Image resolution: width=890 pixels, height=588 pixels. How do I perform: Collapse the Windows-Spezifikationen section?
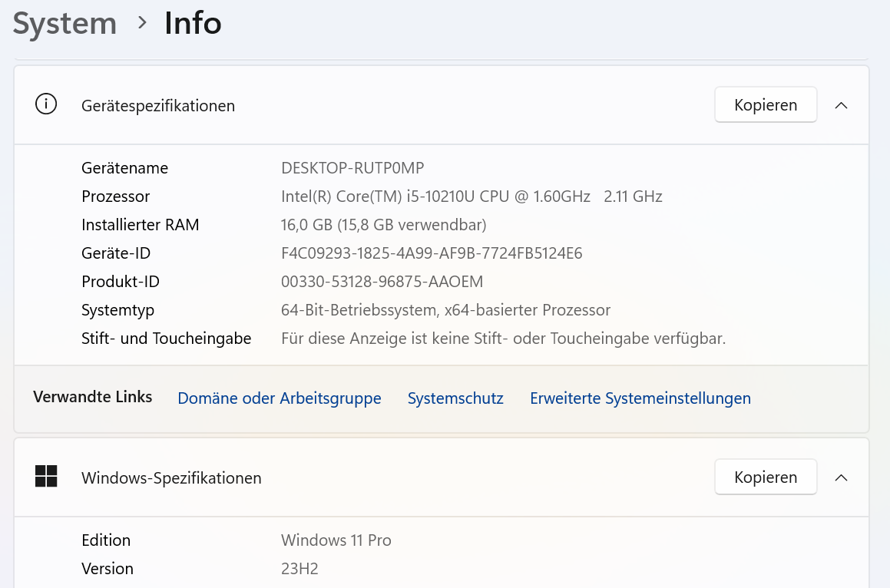(841, 478)
